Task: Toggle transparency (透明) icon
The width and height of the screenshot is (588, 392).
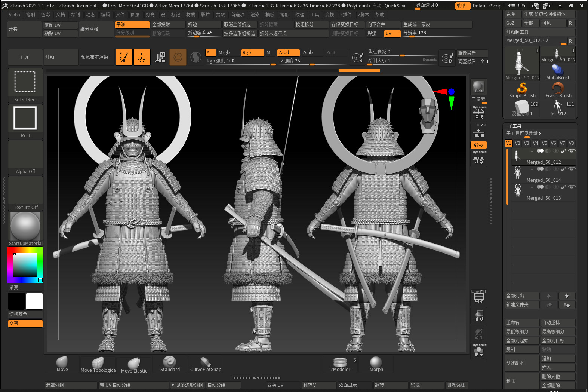Action: click(x=479, y=315)
